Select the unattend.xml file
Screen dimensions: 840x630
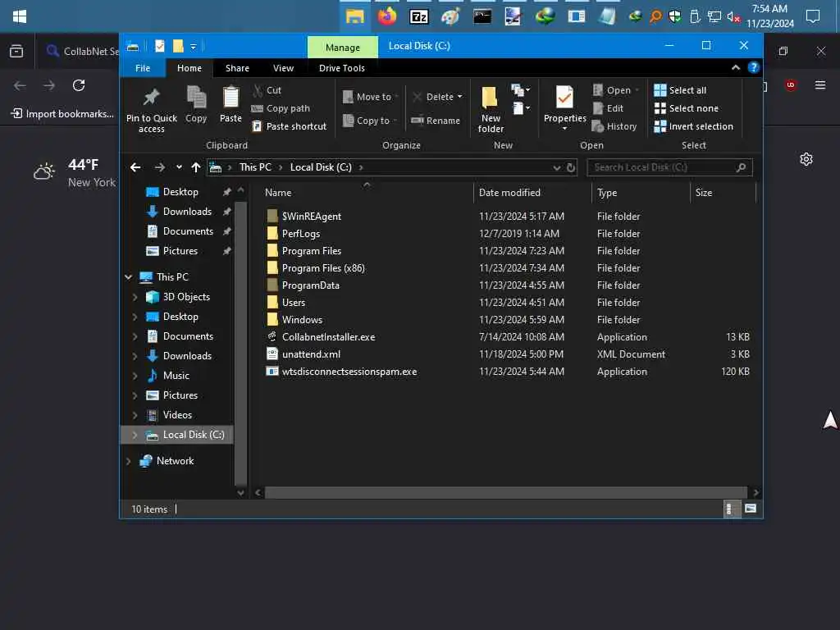pyautogui.click(x=311, y=354)
